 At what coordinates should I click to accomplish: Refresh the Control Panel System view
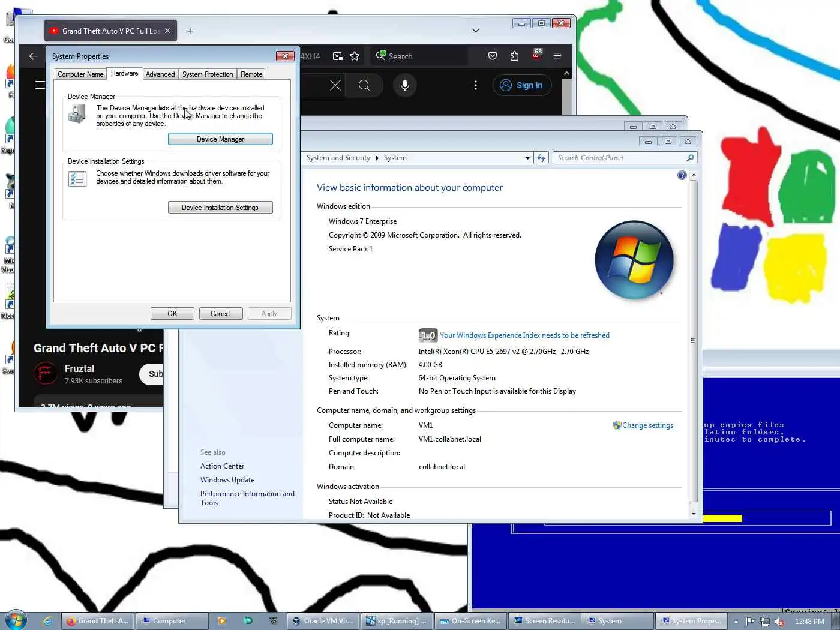pyautogui.click(x=541, y=158)
